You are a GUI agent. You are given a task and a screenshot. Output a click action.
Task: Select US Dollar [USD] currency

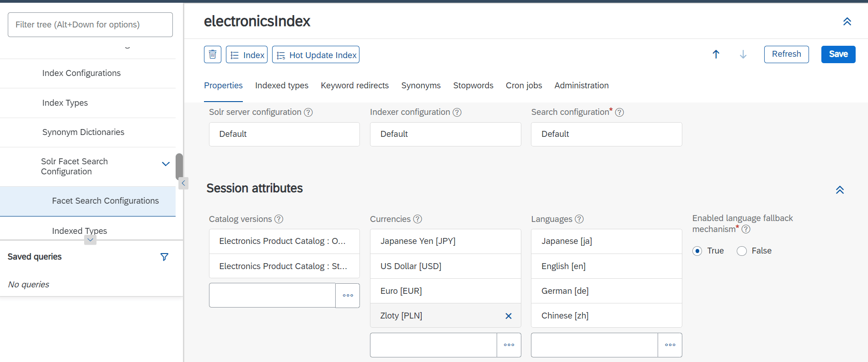click(x=445, y=266)
